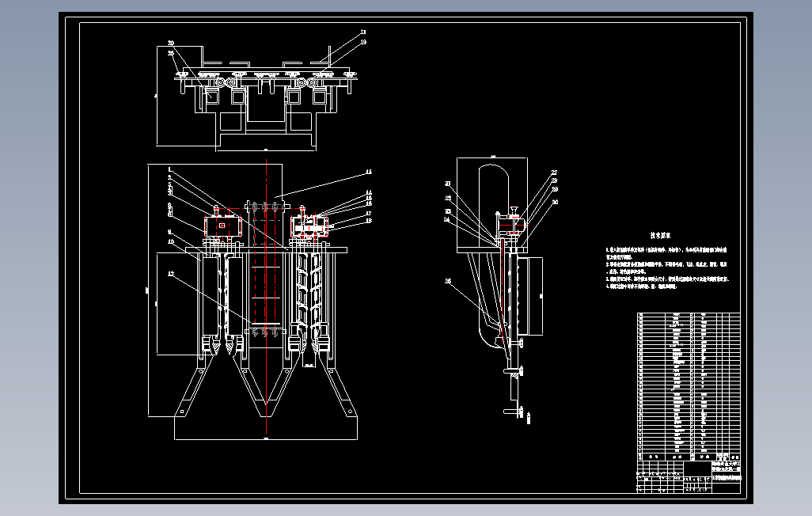Click part callout number 19

tap(363, 42)
